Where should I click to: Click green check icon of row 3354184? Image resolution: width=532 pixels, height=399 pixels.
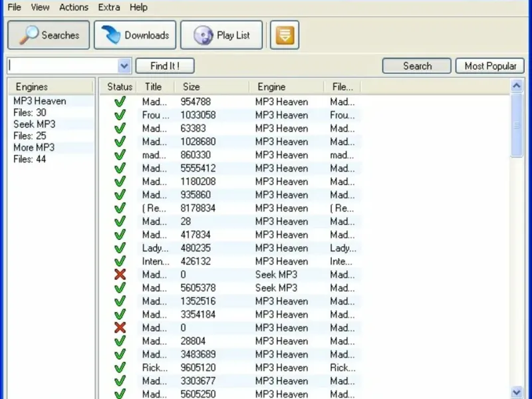click(120, 314)
